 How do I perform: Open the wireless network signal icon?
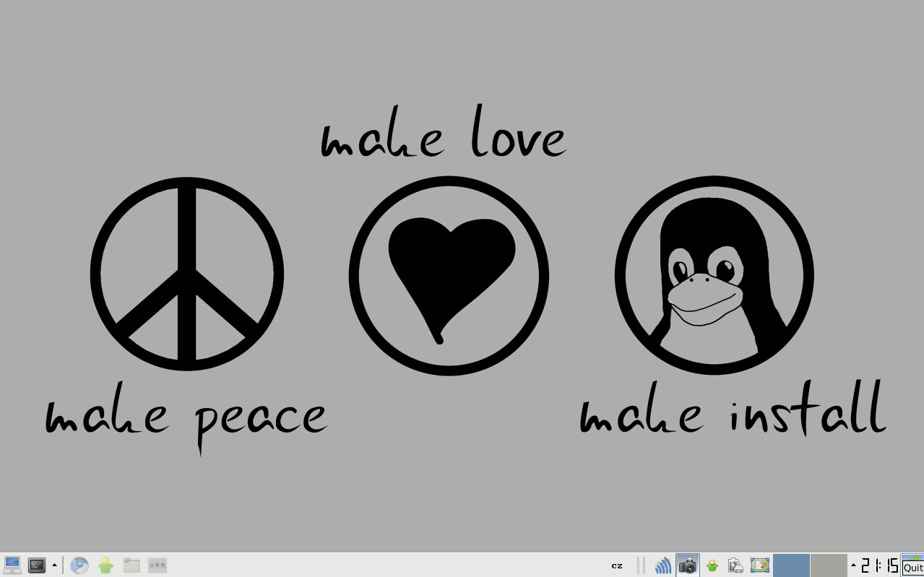(x=662, y=565)
